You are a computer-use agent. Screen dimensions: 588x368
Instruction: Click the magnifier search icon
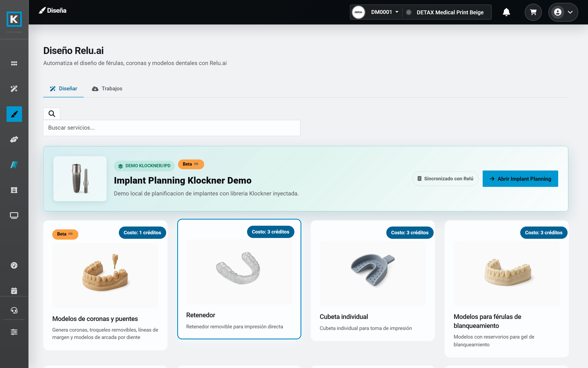tap(52, 114)
